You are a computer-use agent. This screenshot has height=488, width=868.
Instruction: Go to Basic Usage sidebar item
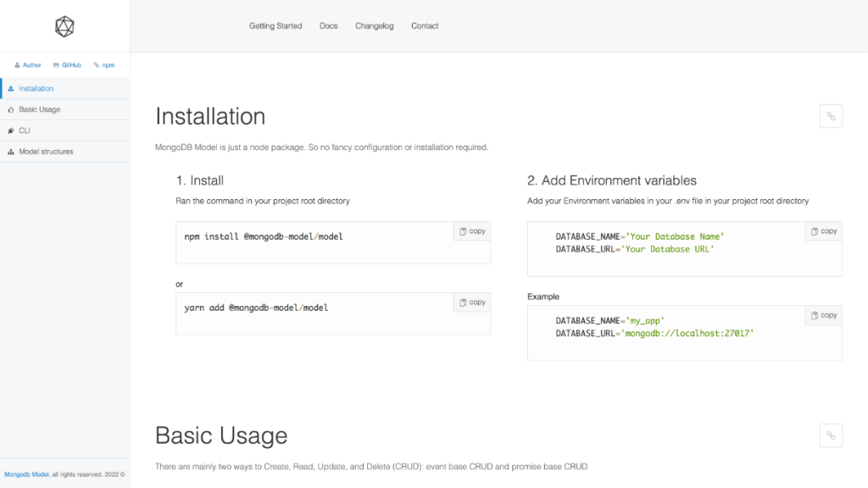pos(39,109)
